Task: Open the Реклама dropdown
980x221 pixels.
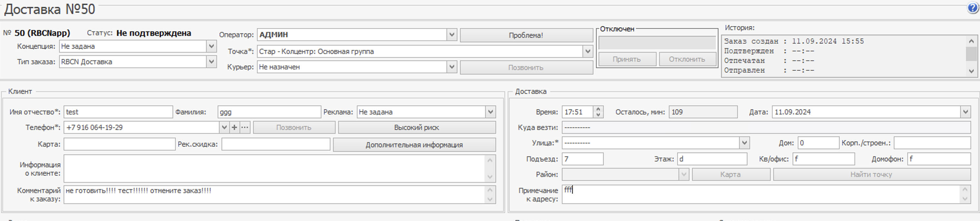Action: coord(490,112)
